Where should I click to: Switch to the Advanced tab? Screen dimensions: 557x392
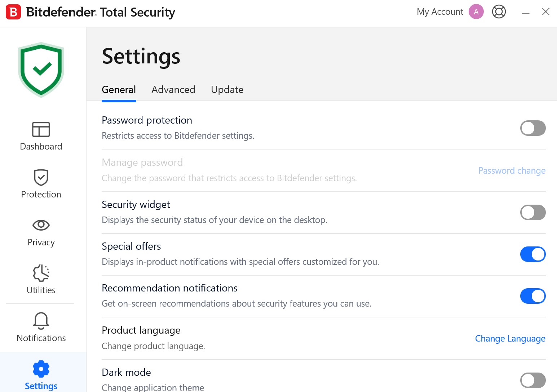tap(173, 89)
